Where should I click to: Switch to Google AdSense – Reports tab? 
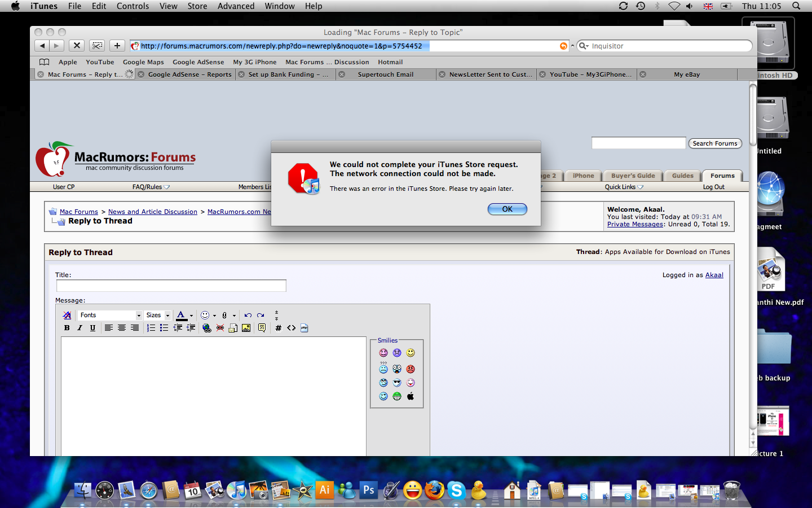coord(185,75)
